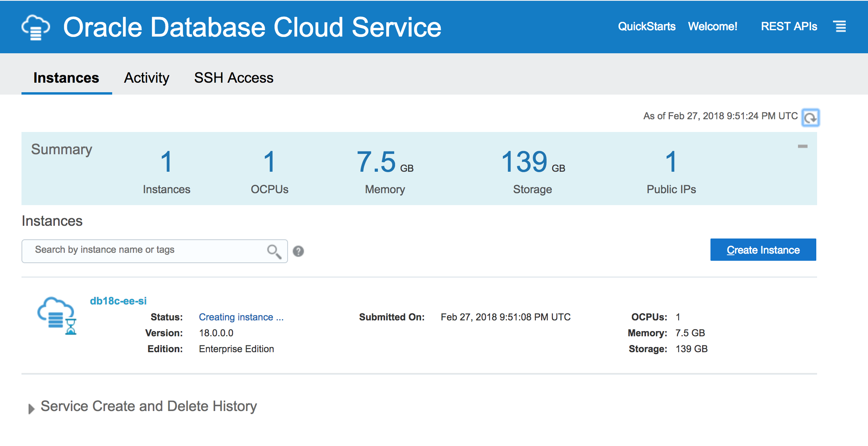Open the db18c-ee-si instance link

118,301
